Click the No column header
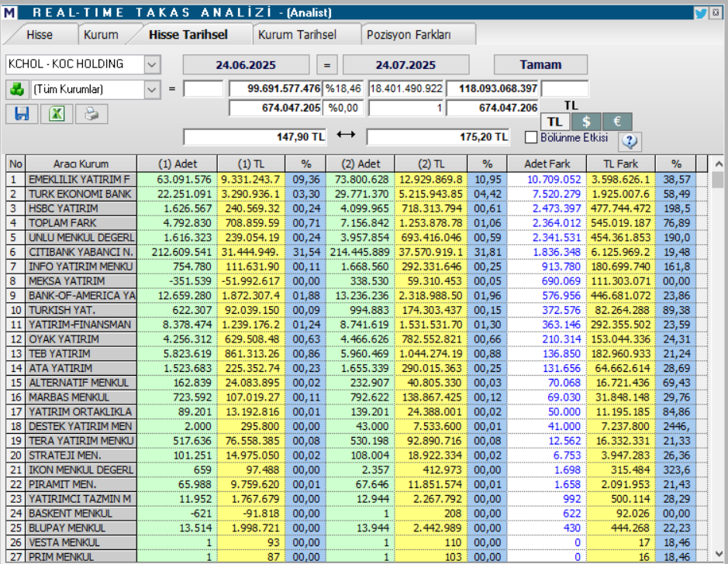 point(16,163)
